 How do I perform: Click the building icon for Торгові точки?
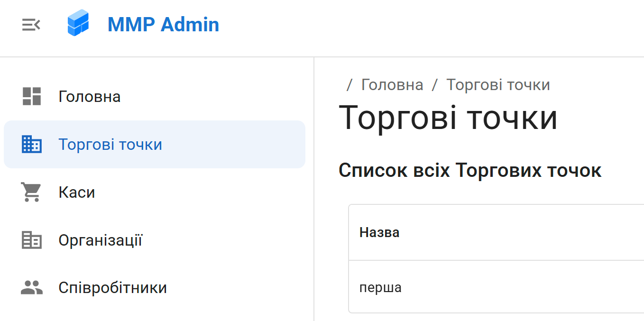pyautogui.click(x=32, y=144)
